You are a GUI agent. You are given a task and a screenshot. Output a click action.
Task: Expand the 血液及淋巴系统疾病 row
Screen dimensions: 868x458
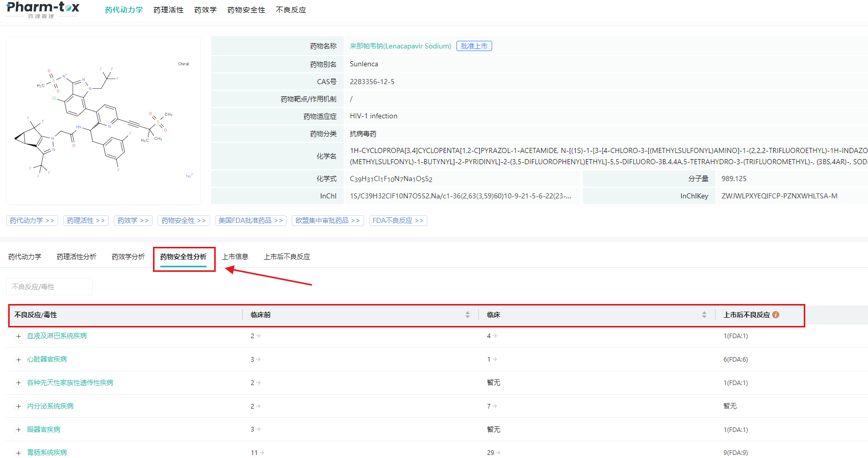coord(18,336)
